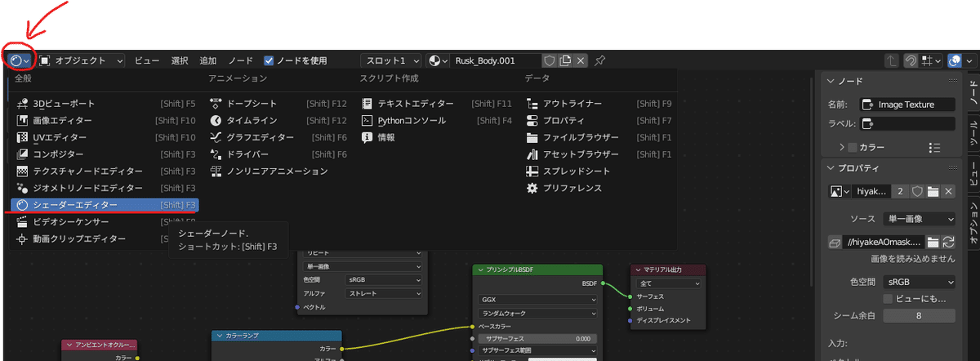Choose グラフエディター
This screenshot has width=980, height=361.
point(278,137)
